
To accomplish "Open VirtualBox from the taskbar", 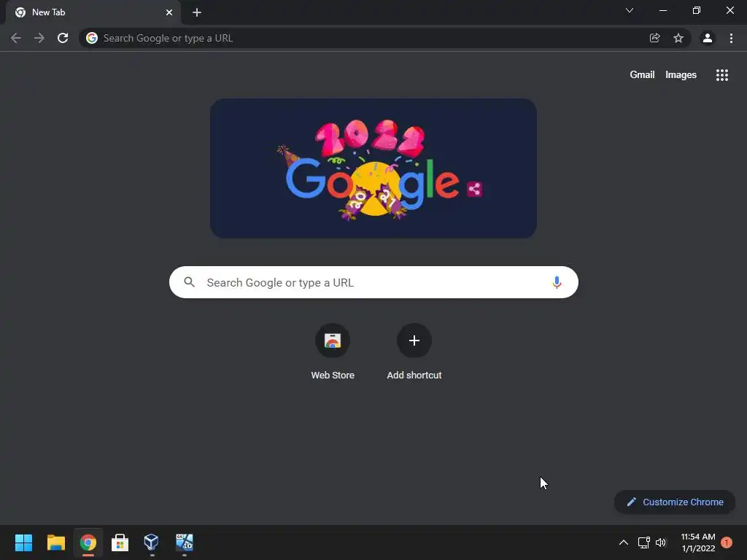I will pos(152,542).
